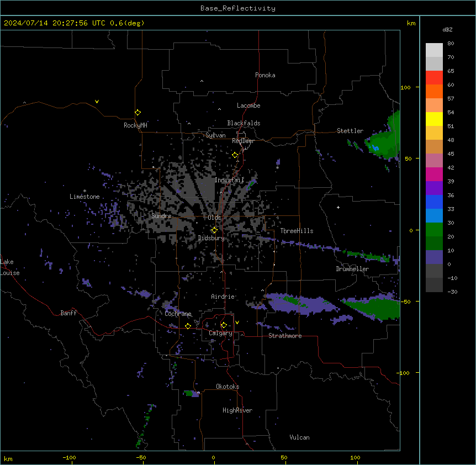Click the yellow diamond marker below Cochrane

[188, 326]
